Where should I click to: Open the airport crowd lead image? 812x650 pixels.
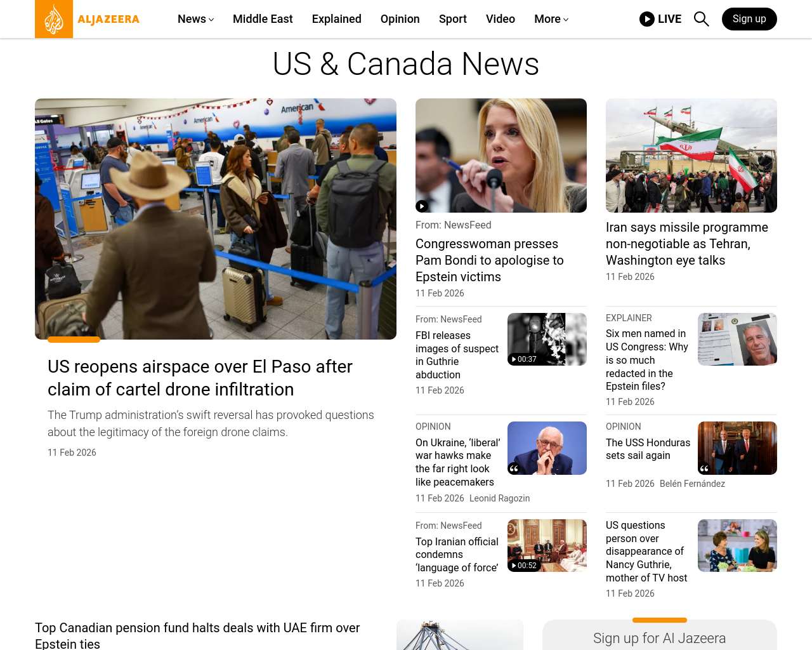click(x=216, y=219)
